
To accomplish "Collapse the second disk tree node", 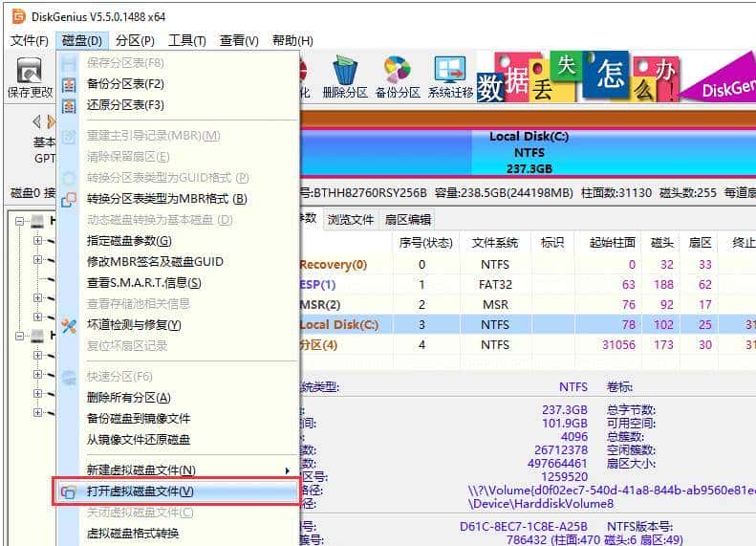I will [x=19, y=337].
